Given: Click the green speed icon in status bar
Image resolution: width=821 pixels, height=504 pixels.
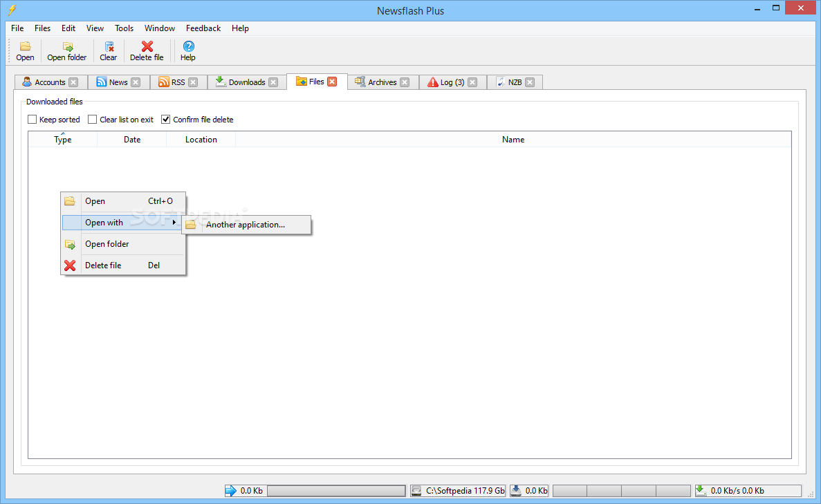Looking at the screenshot, I should tap(701, 490).
